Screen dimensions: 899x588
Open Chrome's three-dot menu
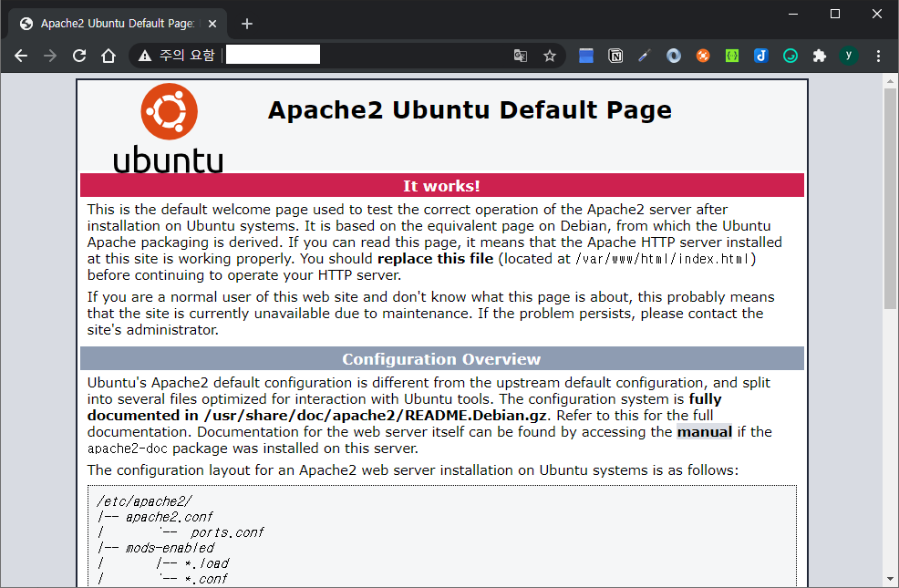tap(878, 56)
